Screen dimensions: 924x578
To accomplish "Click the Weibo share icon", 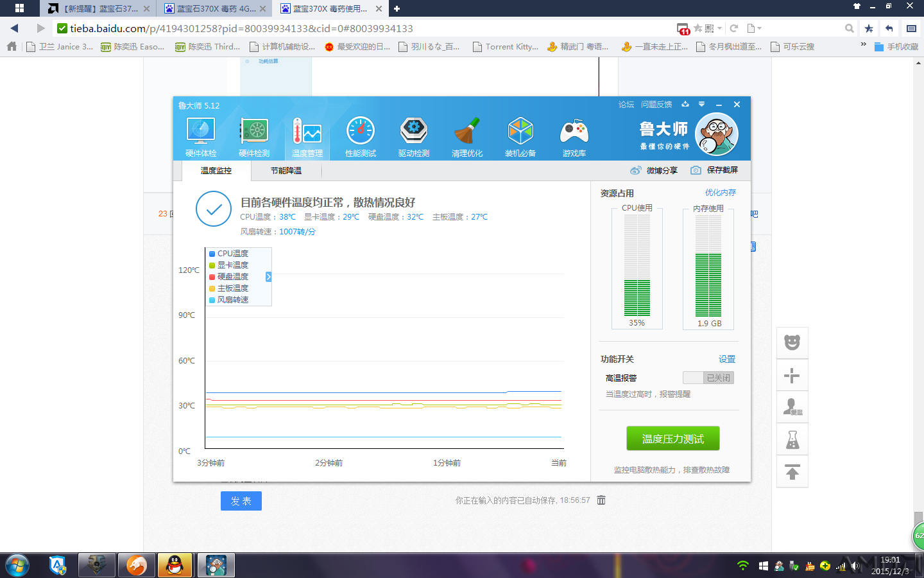I will coord(636,170).
